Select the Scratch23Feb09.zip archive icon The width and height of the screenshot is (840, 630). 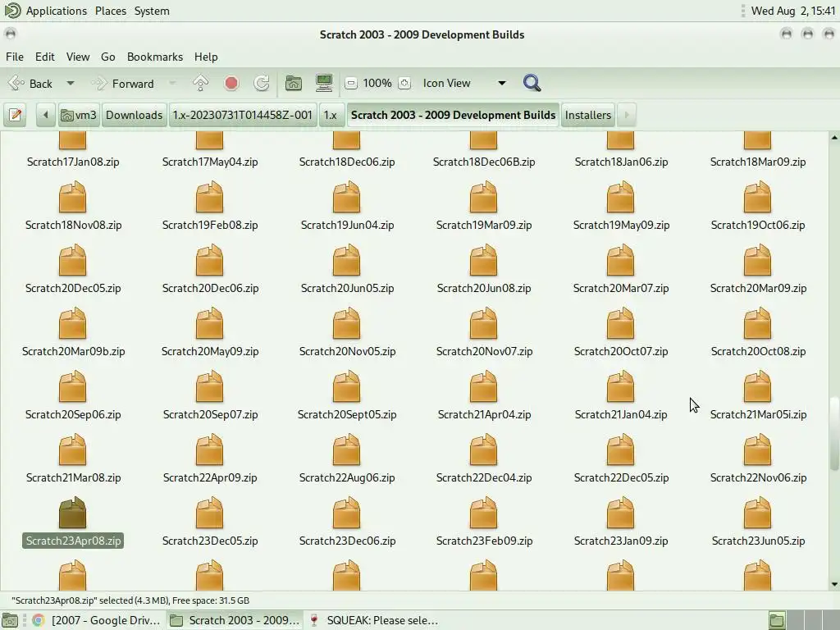click(x=484, y=514)
